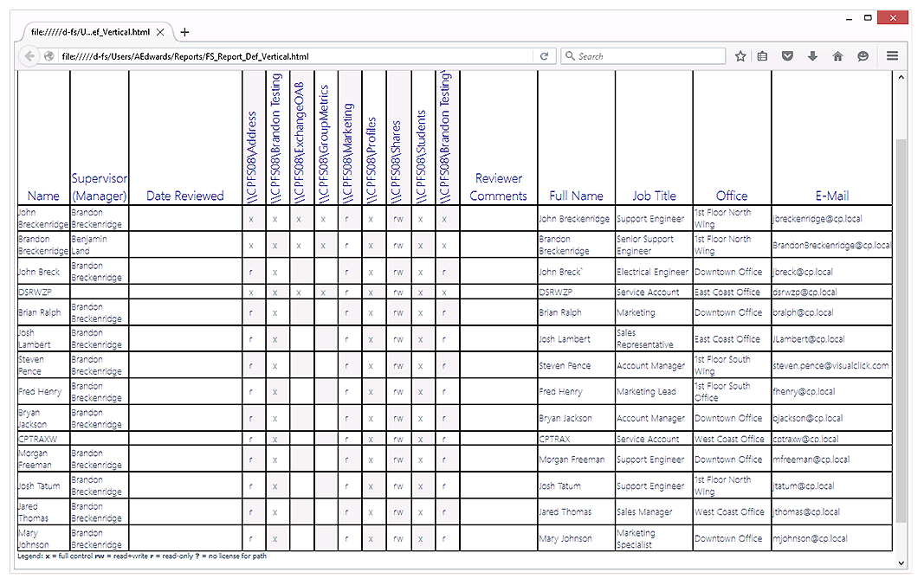Viewport: 924px width, 585px height.
Task: Click the Date Reviewed column header
Action: coord(185,196)
